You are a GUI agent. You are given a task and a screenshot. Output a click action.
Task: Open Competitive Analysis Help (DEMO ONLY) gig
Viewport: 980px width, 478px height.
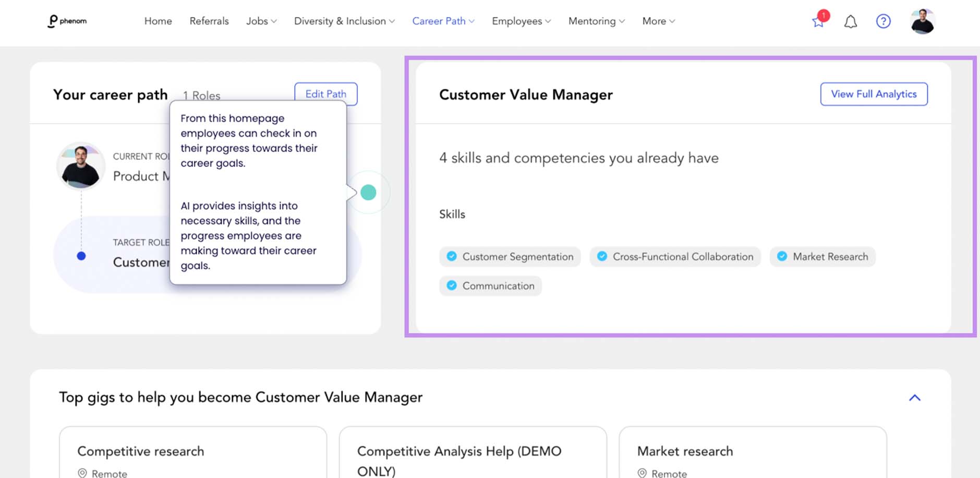click(473, 452)
